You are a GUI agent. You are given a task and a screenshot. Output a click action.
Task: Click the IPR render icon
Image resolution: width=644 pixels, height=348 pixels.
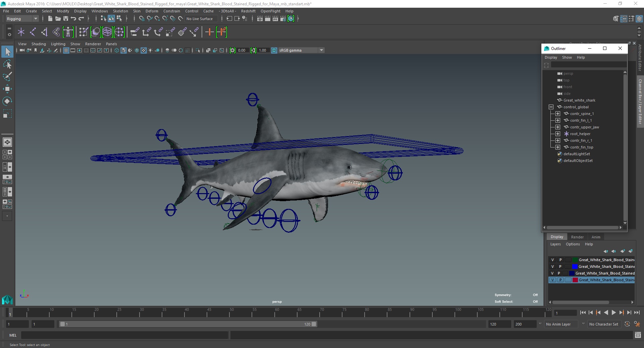pos(275,19)
